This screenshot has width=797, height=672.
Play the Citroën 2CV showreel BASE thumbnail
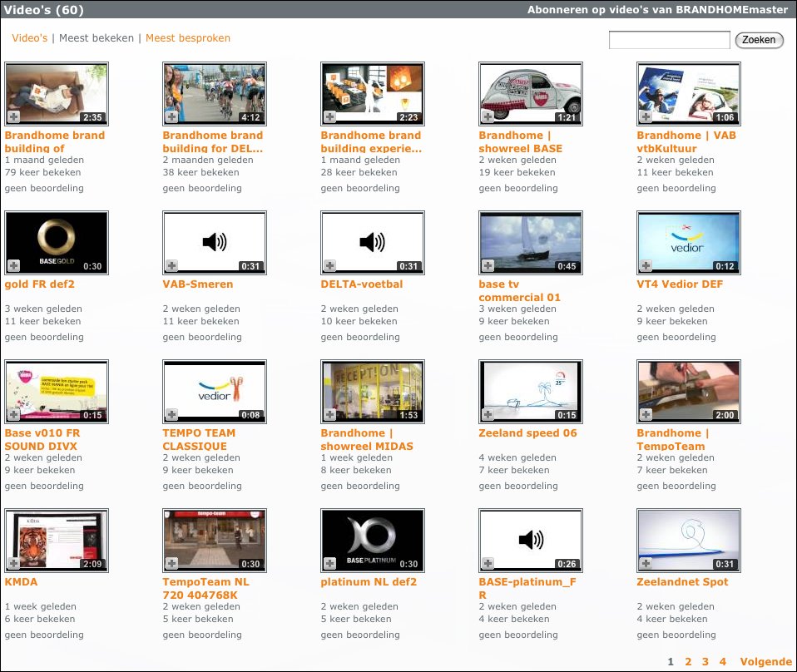[531, 94]
